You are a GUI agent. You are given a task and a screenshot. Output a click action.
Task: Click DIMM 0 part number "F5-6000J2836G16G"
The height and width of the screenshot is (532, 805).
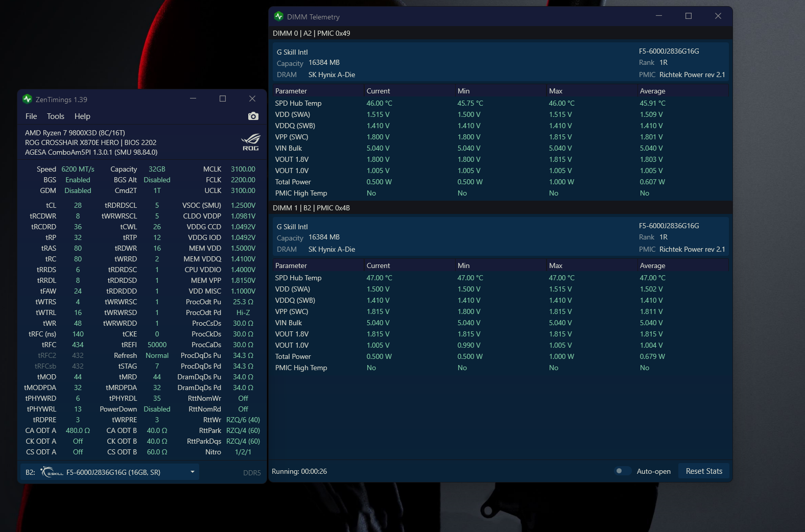(x=669, y=51)
